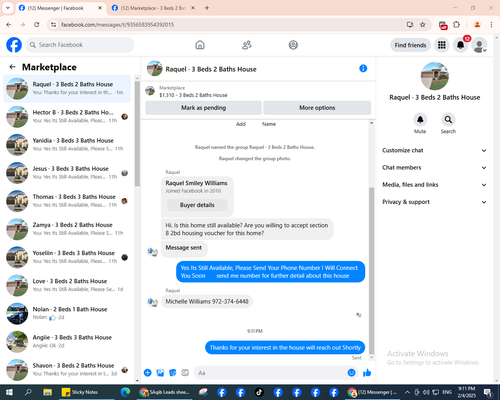Open File Explorer from the taskbar
This screenshot has height=400, width=500.
tap(47, 392)
